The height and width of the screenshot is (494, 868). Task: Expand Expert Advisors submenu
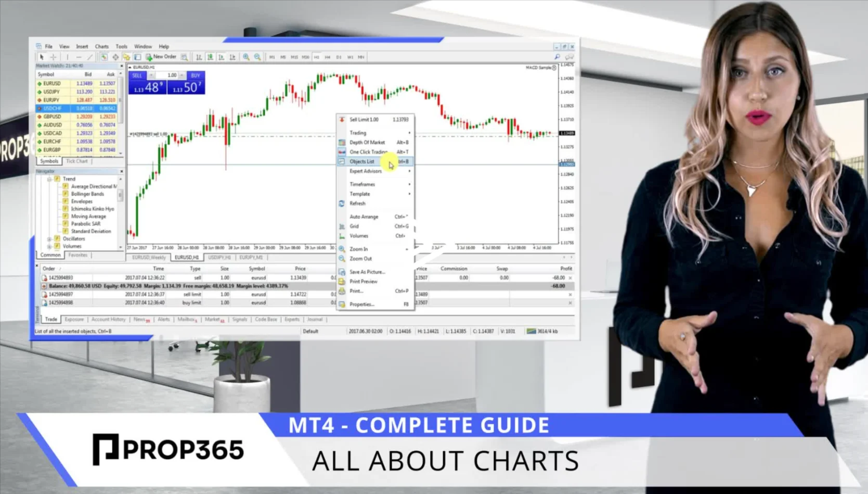(x=375, y=171)
